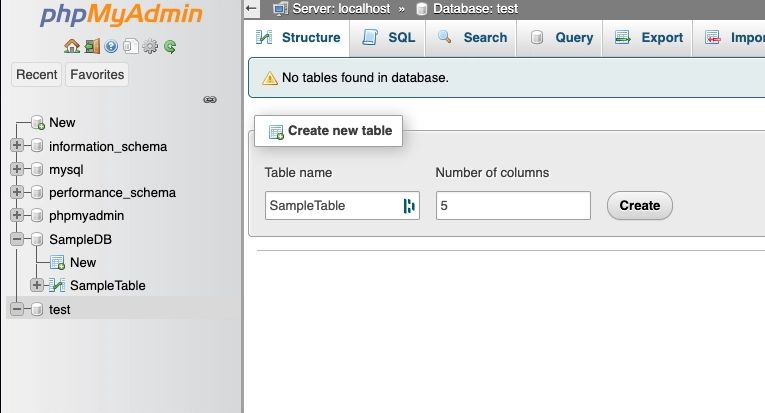The height and width of the screenshot is (413, 765).
Task: Collapse the SampleDB database node
Action: [17, 239]
